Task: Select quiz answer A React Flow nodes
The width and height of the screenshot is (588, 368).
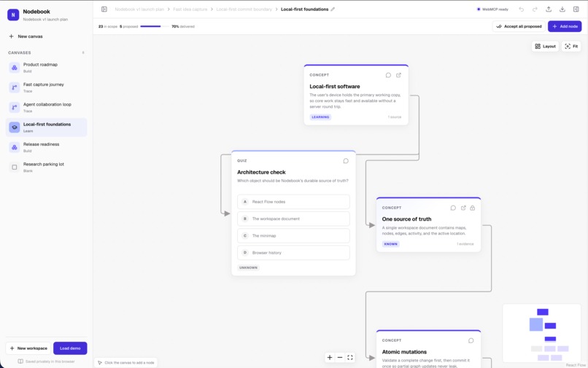Action: (293, 202)
